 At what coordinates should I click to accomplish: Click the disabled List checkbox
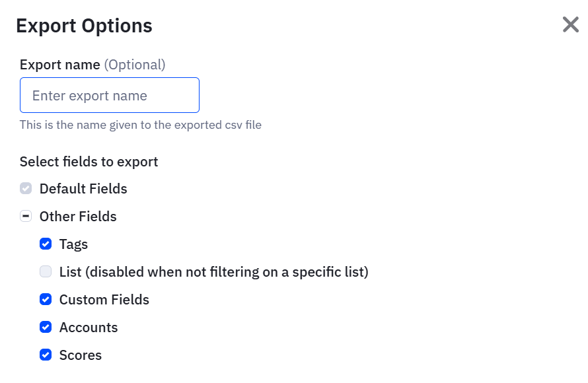[x=45, y=271]
